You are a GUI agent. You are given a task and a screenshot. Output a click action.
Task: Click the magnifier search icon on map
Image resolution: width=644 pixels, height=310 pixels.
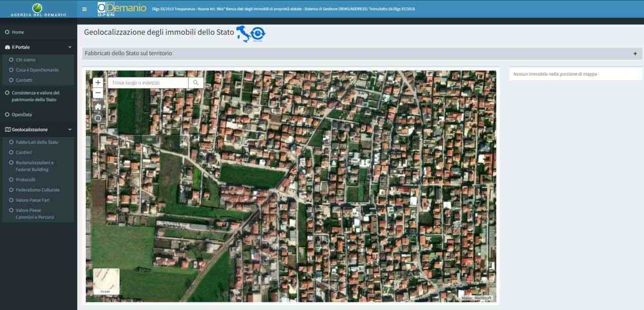click(196, 83)
